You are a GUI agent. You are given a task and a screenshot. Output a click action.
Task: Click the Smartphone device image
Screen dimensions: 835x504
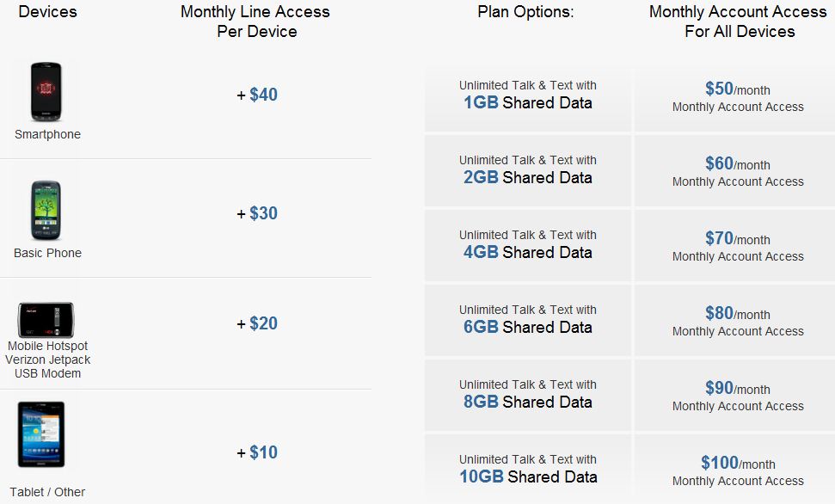click(46, 92)
